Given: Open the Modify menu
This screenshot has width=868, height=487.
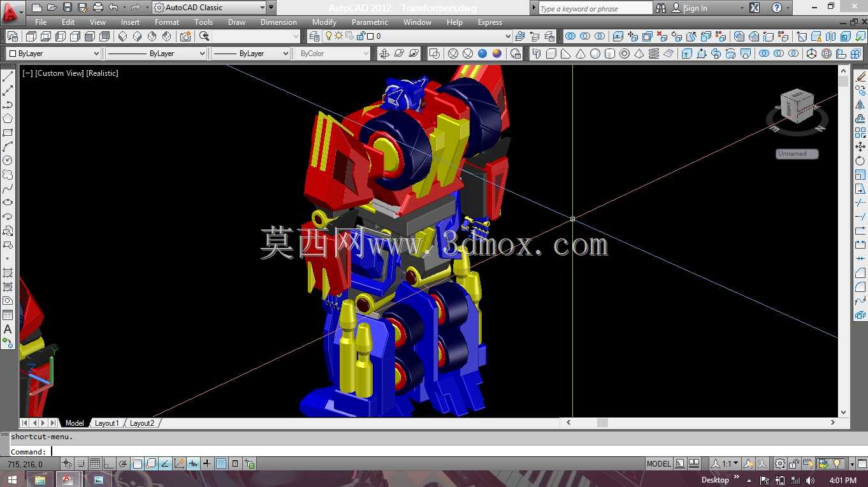Looking at the screenshot, I should coord(324,22).
